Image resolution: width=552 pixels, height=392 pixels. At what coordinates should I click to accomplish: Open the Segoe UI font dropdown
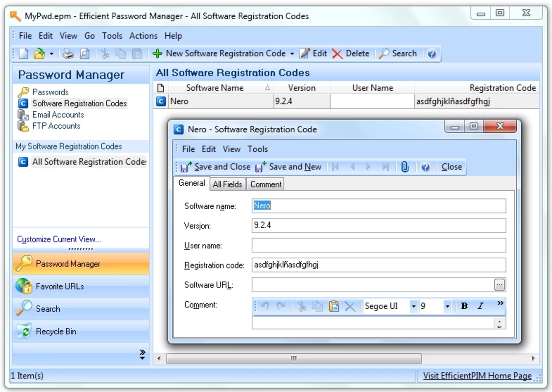click(x=414, y=306)
